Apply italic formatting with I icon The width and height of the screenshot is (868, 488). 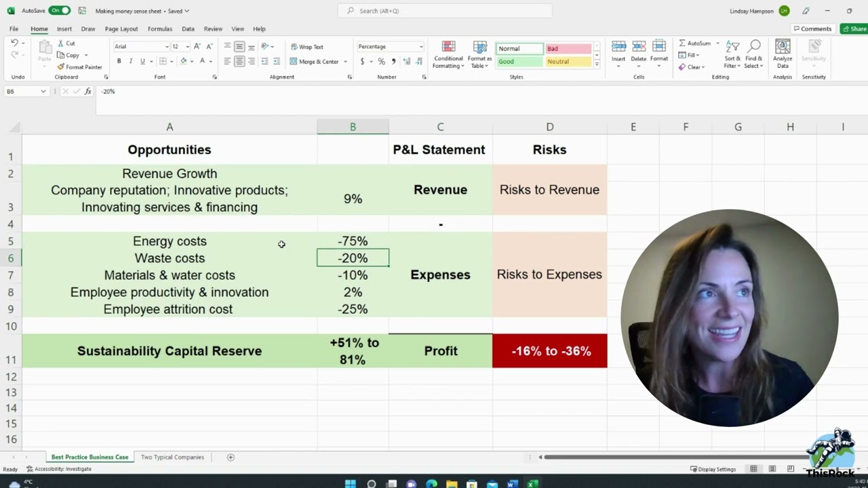(x=130, y=61)
